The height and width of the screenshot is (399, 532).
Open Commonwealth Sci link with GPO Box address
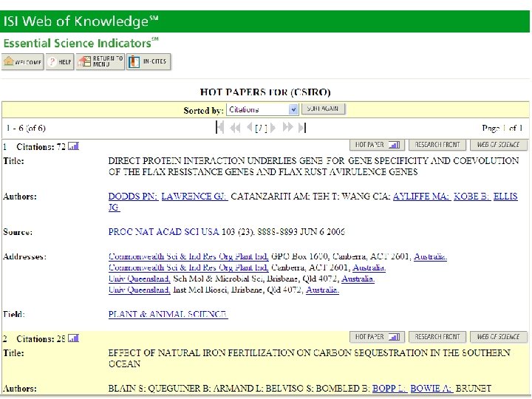(x=188, y=256)
